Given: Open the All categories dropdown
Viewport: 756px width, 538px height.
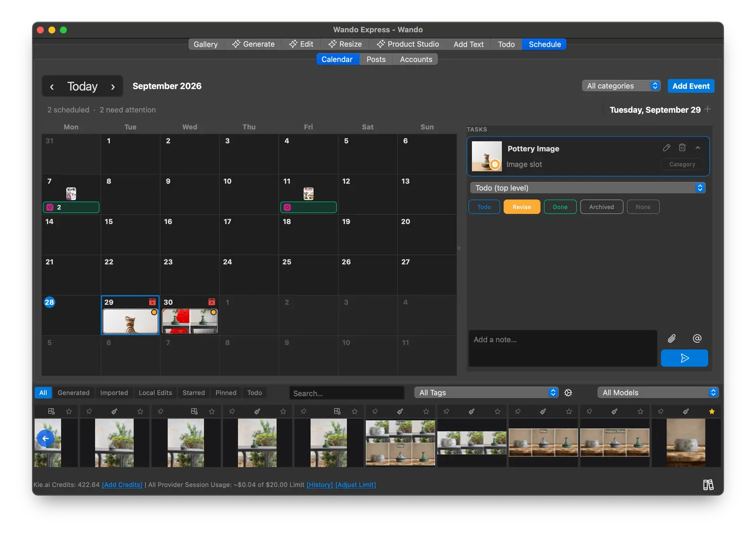Looking at the screenshot, I should [621, 86].
